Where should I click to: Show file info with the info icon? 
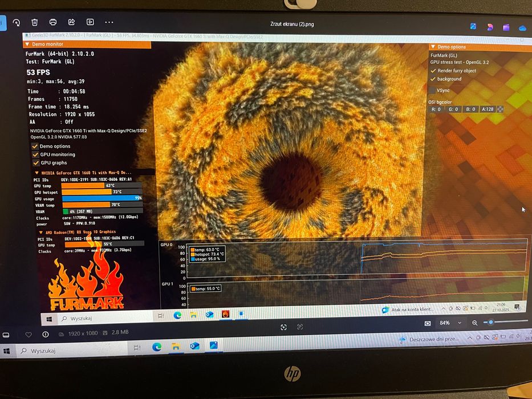46,334
